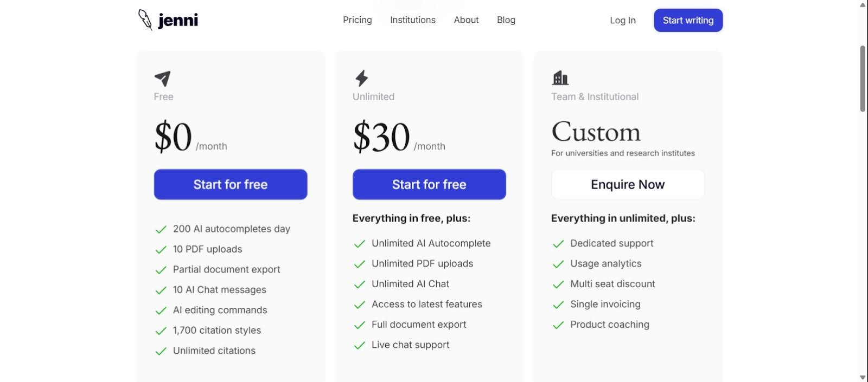Click the checkmark next to 10 PDF uploads

(161, 249)
